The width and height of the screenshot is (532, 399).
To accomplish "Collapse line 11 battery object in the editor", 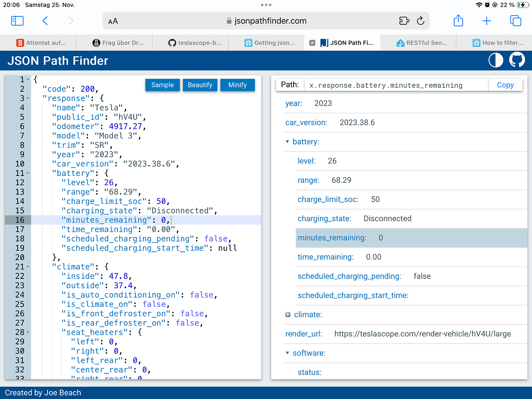I will (27, 173).
